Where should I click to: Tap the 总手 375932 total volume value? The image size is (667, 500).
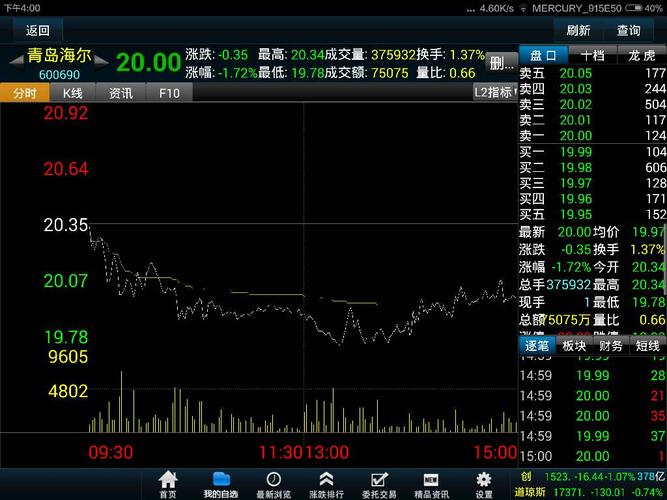(569, 285)
